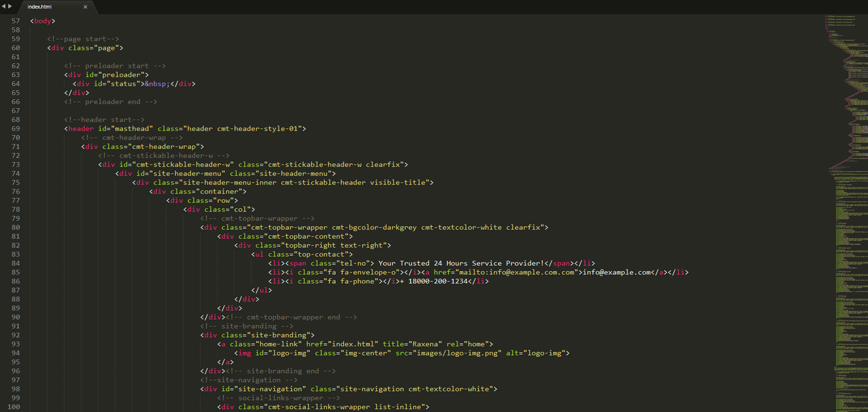868x412 pixels.
Task: Click the "images/logo-img.png" src value
Action: point(457,353)
